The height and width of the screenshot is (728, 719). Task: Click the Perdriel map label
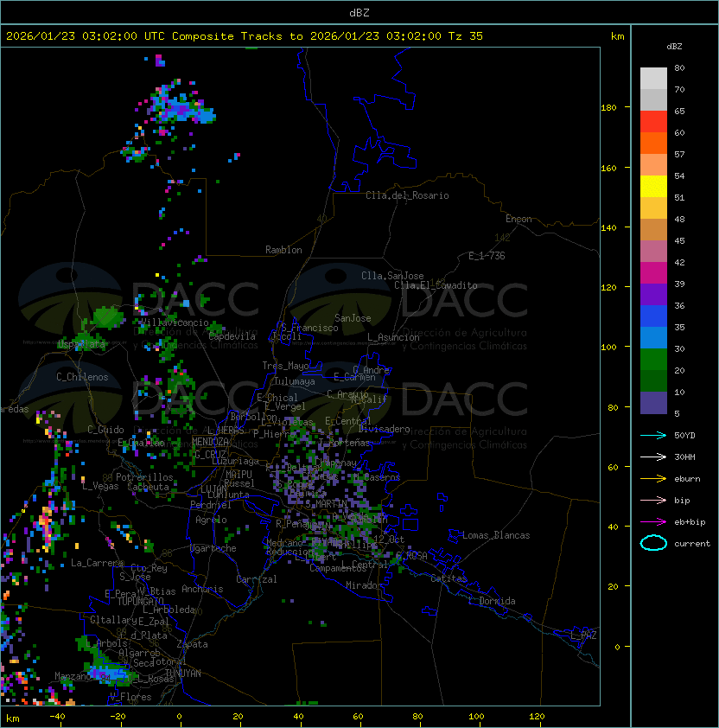(210, 505)
